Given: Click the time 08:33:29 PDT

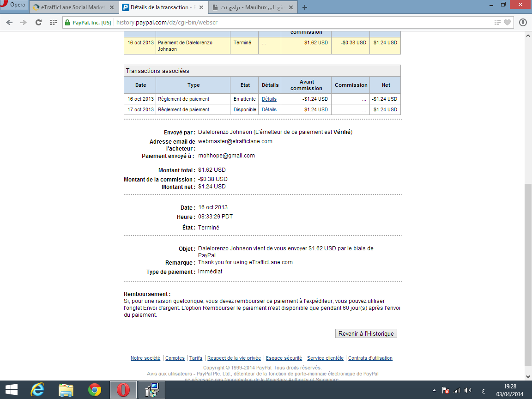Looking at the screenshot, I should [216, 217].
